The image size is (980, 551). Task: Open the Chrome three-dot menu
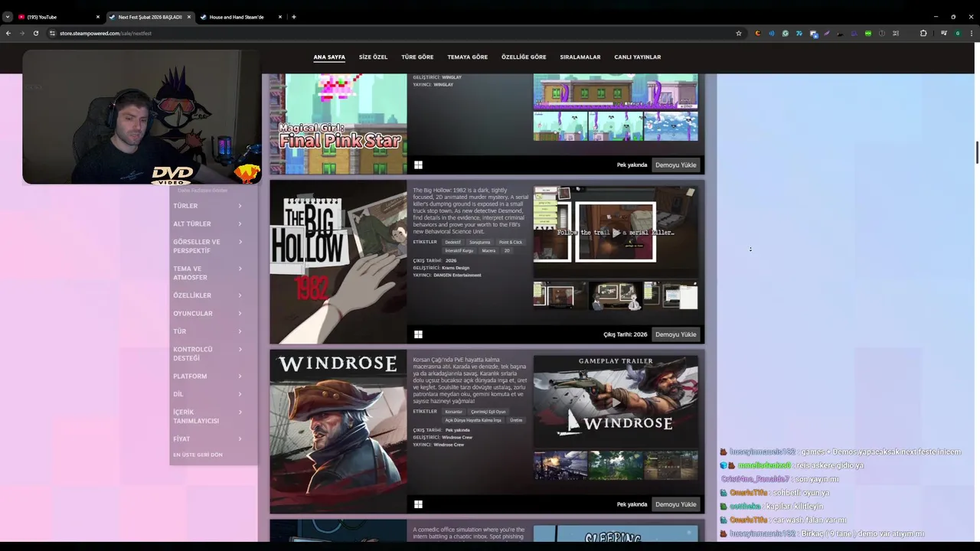point(971,33)
